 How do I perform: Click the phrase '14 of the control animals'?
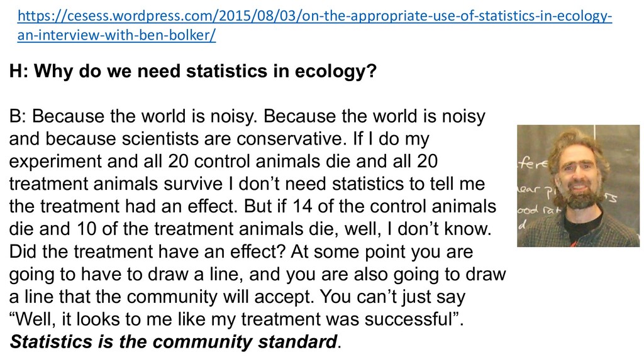(x=394, y=206)
